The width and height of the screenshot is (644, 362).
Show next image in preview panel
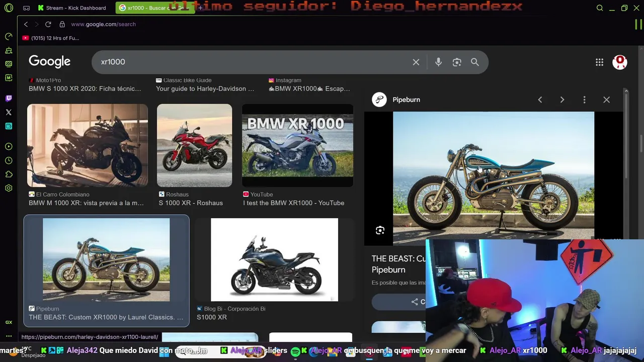click(x=562, y=100)
